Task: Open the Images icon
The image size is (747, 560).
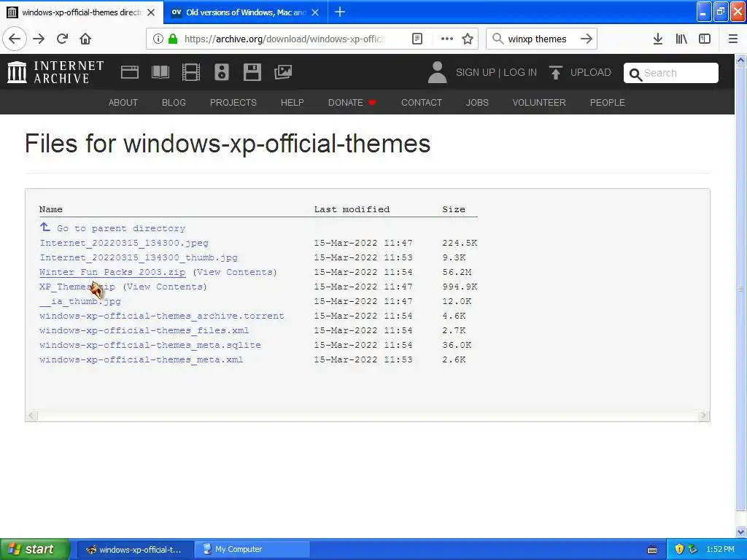Action: pos(283,72)
